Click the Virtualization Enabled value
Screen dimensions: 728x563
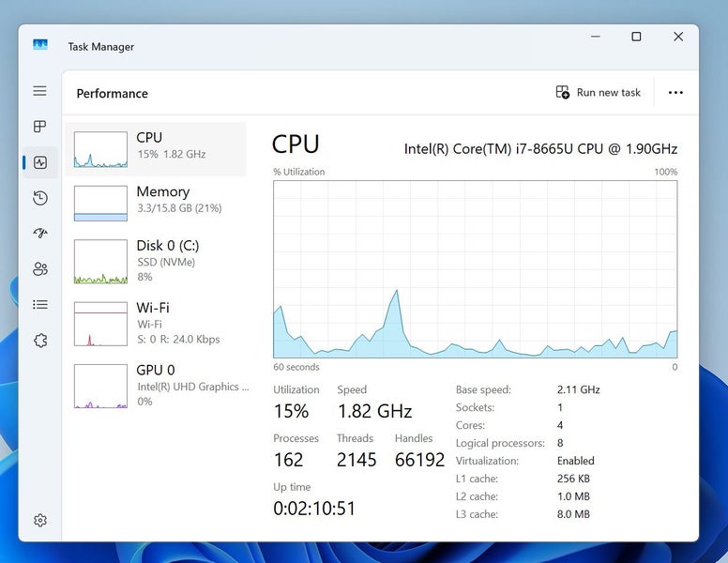pyautogui.click(x=576, y=461)
